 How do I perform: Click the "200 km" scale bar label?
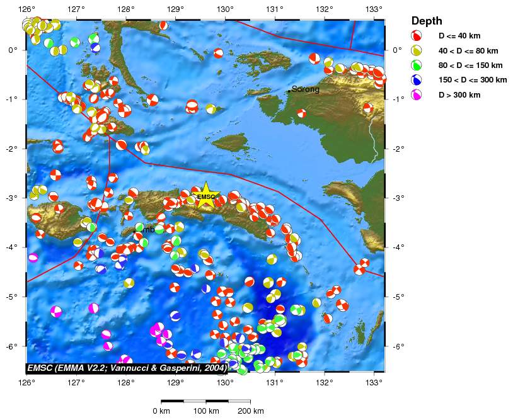[250, 411]
